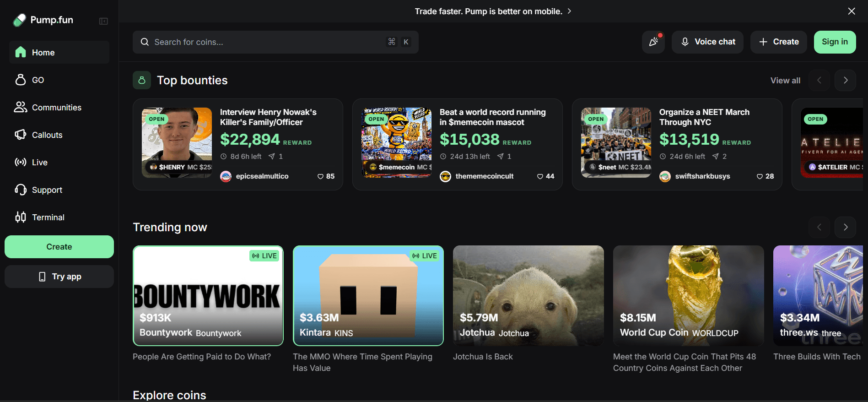Collapse the sidebar panel icon
Viewport: 868px width, 402px height.
pos(103,21)
